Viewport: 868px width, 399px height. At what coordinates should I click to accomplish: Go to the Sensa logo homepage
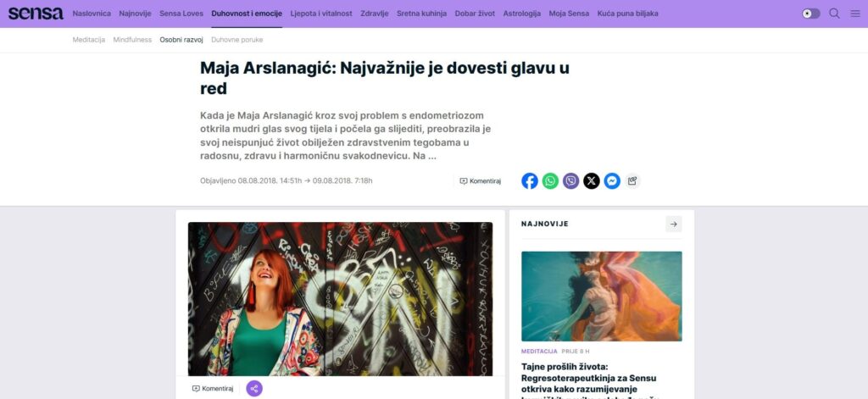click(x=36, y=14)
